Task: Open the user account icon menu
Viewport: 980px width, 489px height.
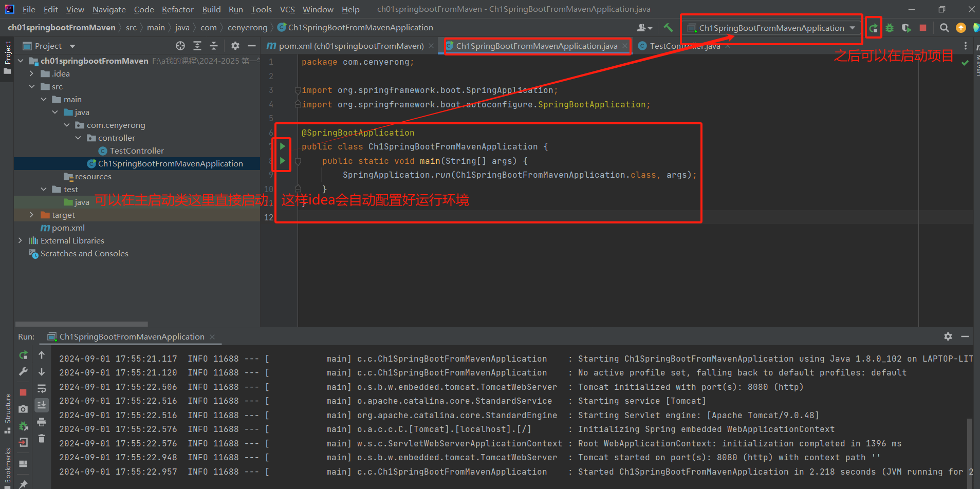Action: [644, 28]
